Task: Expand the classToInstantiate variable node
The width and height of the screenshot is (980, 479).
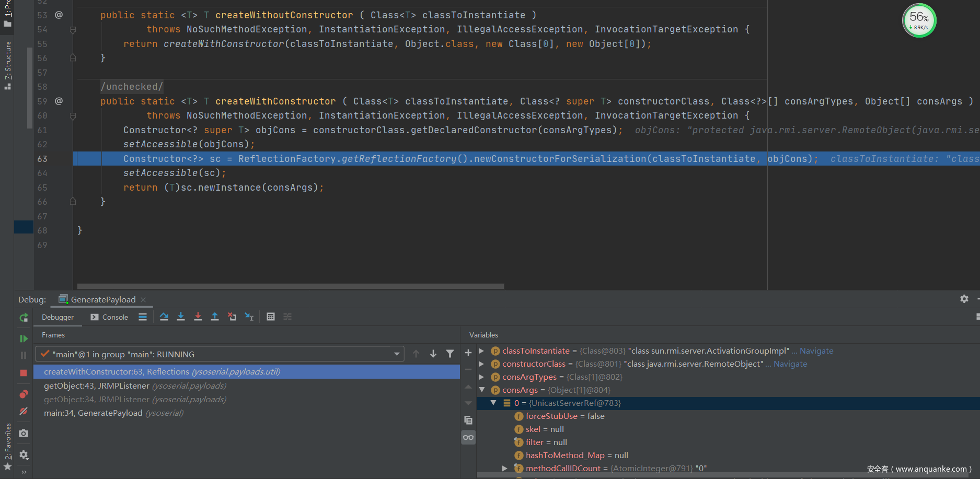Action: [481, 351]
